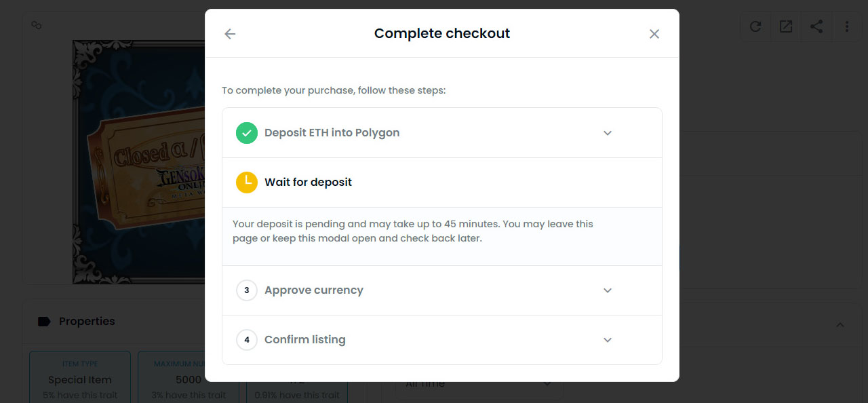Viewport: 868px width, 403px height.
Task: Open the three-dot more options menu
Action: (x=847, y=26)
